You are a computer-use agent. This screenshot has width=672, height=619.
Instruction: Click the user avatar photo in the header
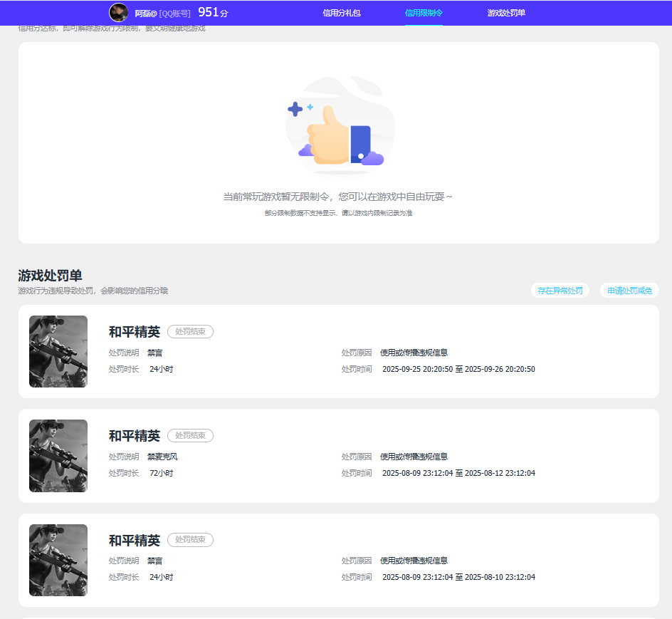[118, 12]
